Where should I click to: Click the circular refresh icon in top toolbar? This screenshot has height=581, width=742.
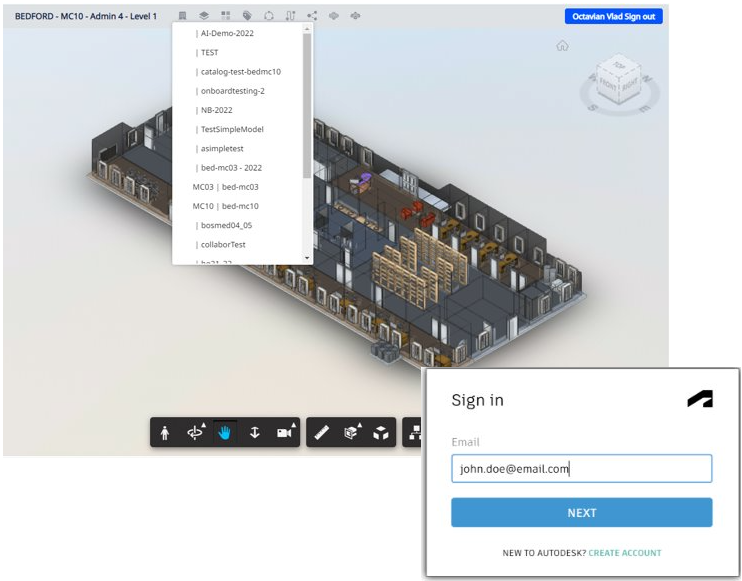coord(269,16)
